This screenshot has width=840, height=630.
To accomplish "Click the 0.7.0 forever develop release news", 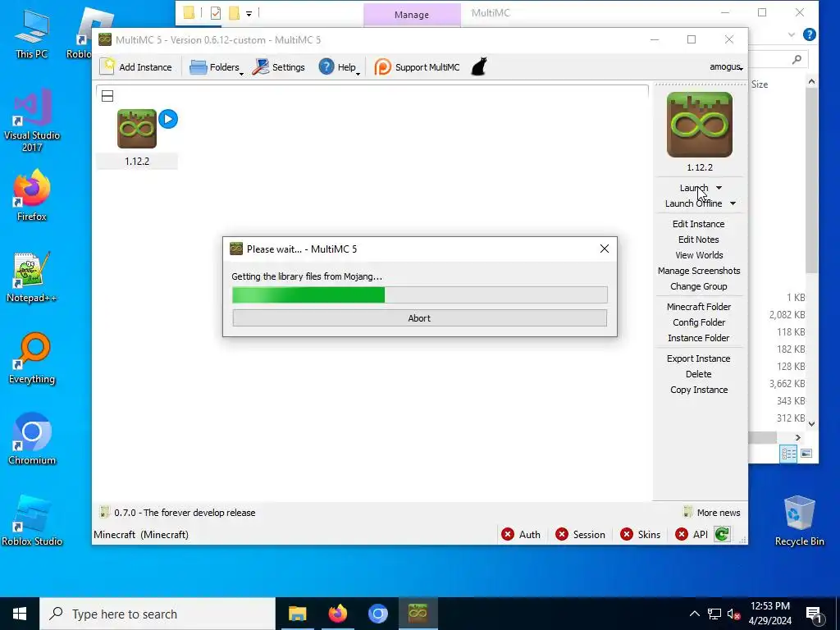I will click(185, 513).
